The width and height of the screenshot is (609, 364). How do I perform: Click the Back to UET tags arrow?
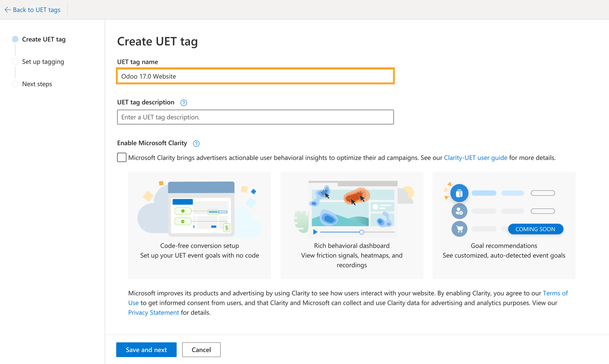point(8,10)
